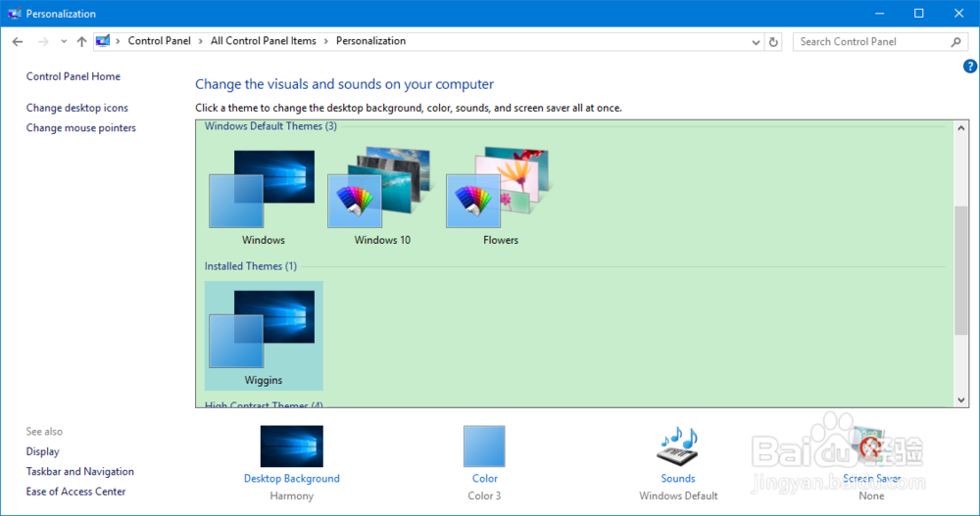Open Change desktop icons
The height and width of the screenshot is (516, 980).
(x=76, y=108)
